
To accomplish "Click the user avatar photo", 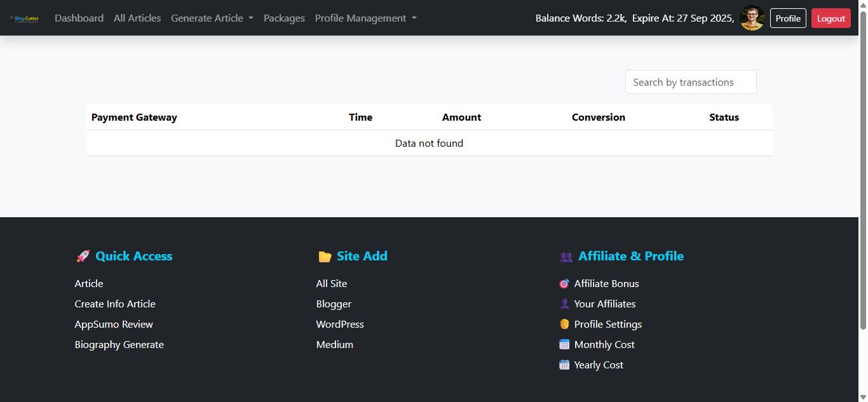I will 752,18.
